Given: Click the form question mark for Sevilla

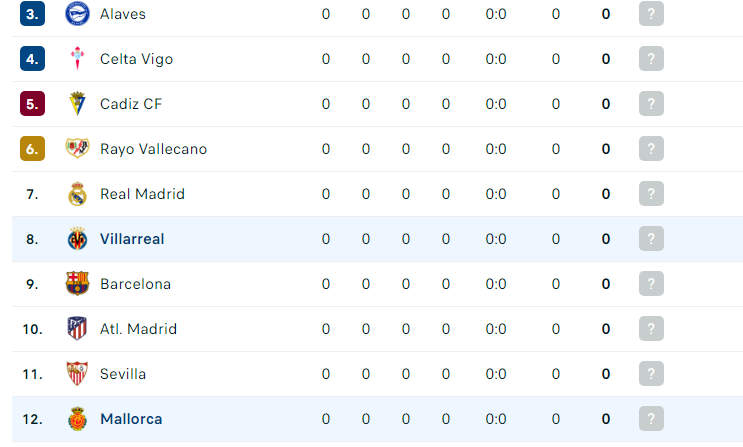Looking at the screenshot, I should (x=651, y=374).
